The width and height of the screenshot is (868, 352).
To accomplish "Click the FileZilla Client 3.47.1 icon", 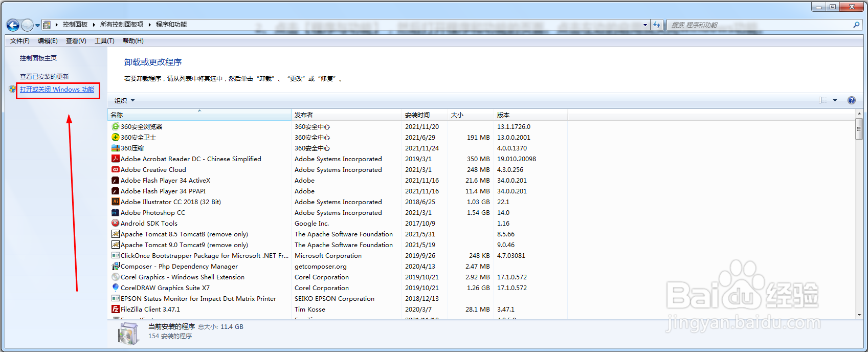I will [x=116, y=309].
